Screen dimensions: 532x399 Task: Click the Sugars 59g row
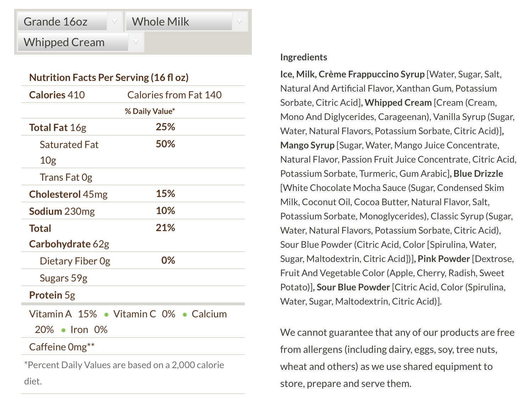point(133,278)
